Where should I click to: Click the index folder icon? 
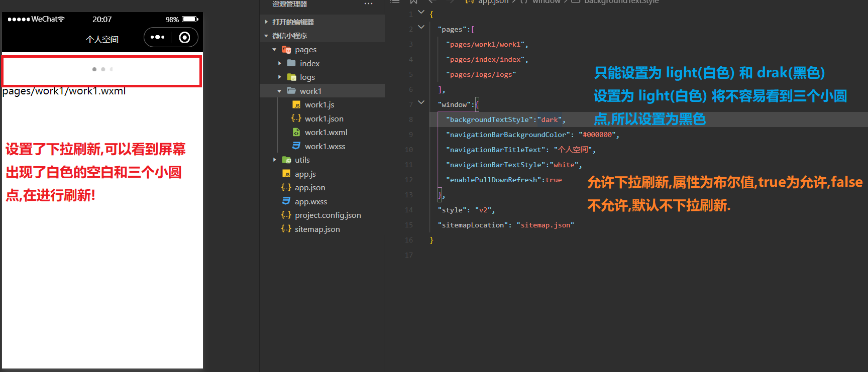291,63
